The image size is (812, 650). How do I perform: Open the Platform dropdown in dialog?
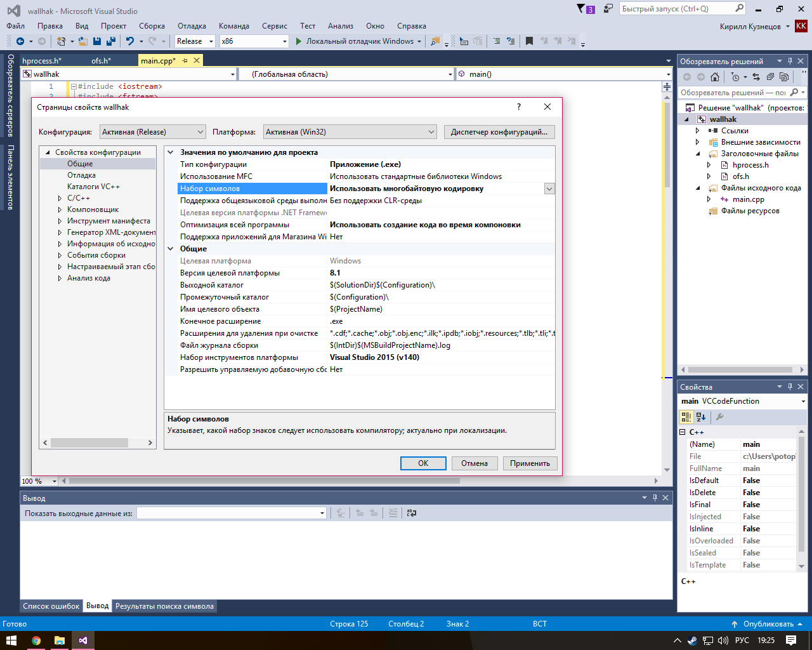[x=350, y=132]
